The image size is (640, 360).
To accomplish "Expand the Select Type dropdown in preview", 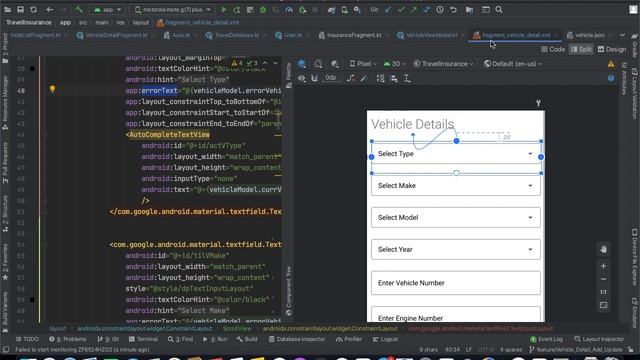I will tap(530, 154).
